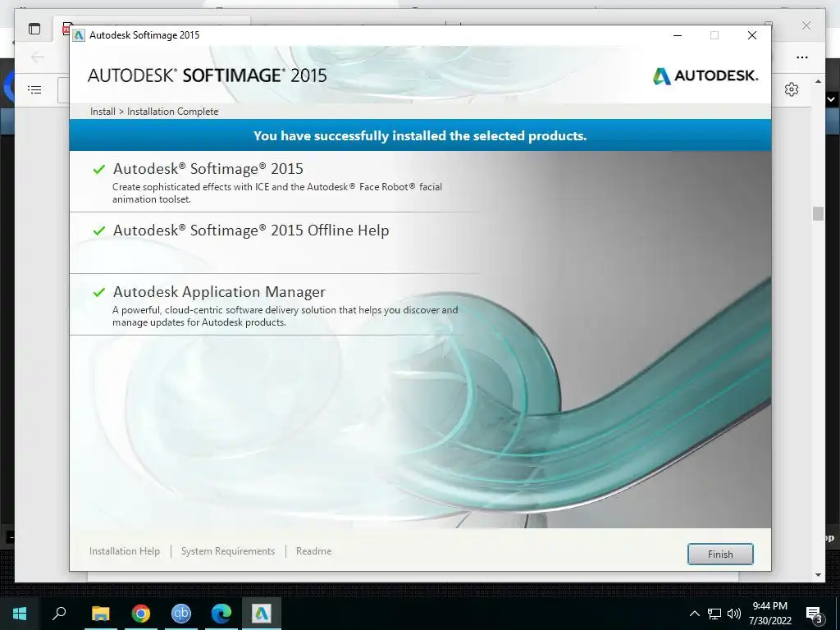The width and height of the screenshot is (840, 630).
Task: Click the Finish button
Action: [720, 554]
